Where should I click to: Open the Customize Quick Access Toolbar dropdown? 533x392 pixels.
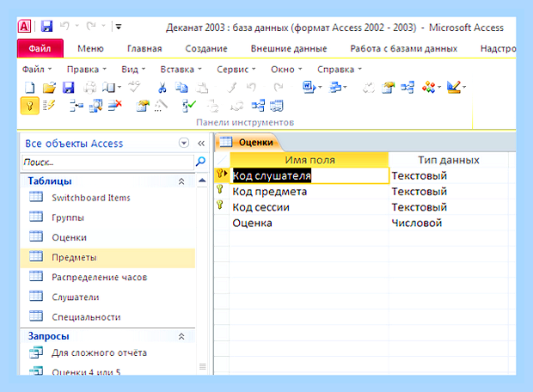pyautogui.click(x=119, y=26)
